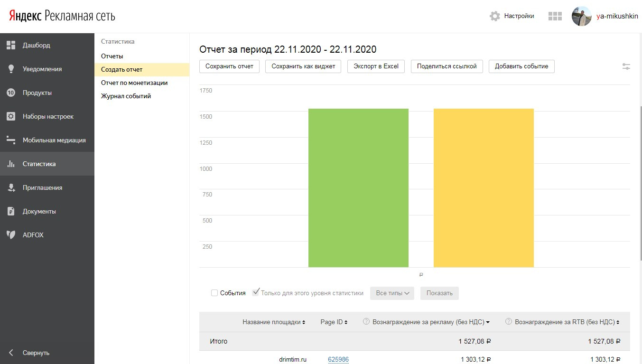
Task: Click the Показать button
Action: tap(439, 293)
